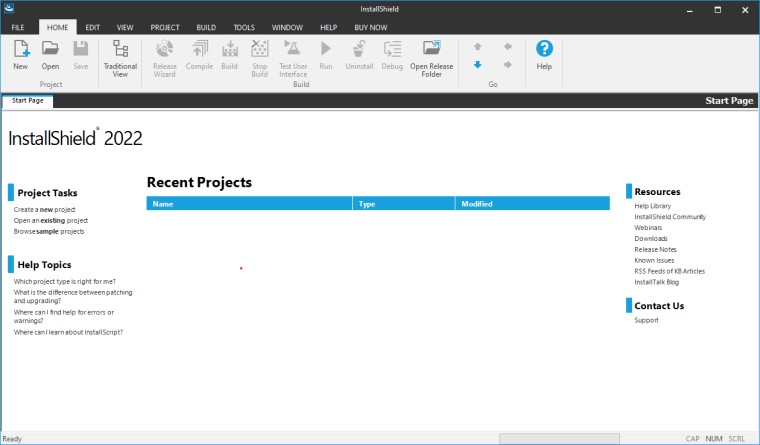Open RSS Feeds of KB Articles link
The image size is (760, 445).
669,271
